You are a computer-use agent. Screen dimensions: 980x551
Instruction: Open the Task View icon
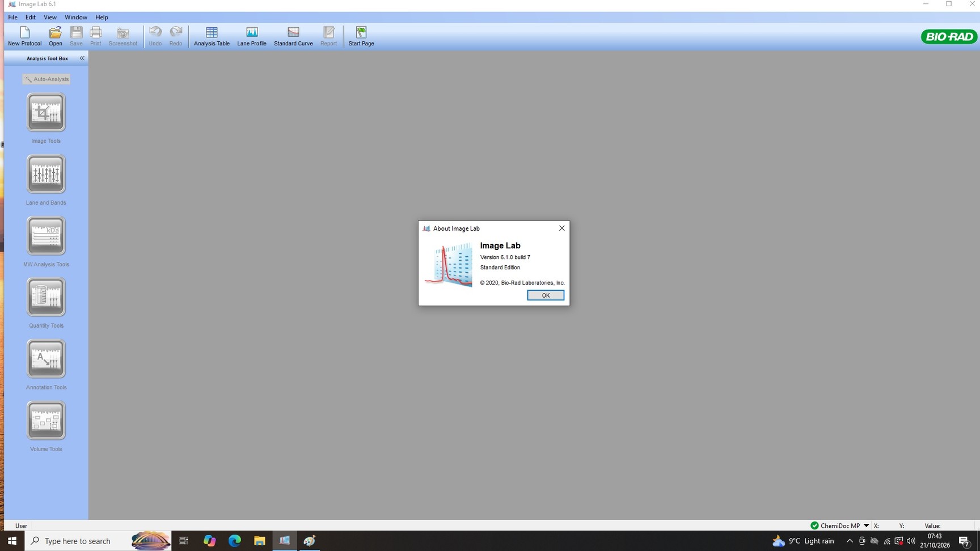click(x=184, y=541)
